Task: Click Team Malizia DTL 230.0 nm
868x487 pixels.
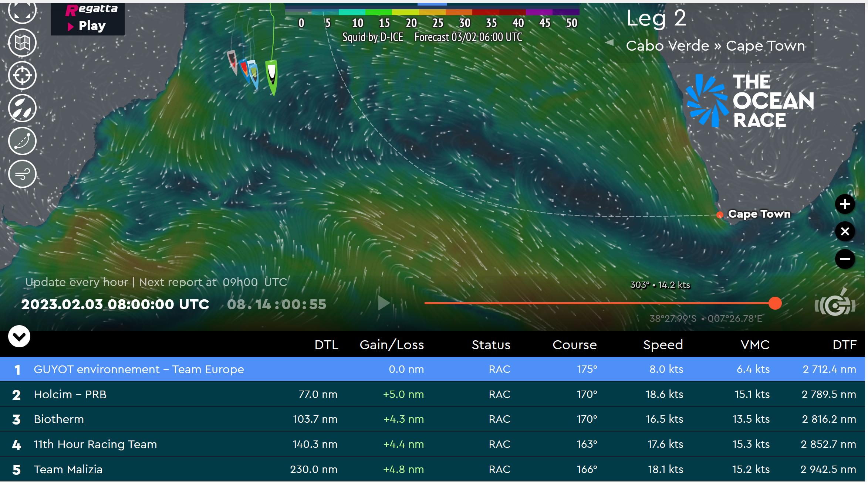Action: [x=314, y=469]
